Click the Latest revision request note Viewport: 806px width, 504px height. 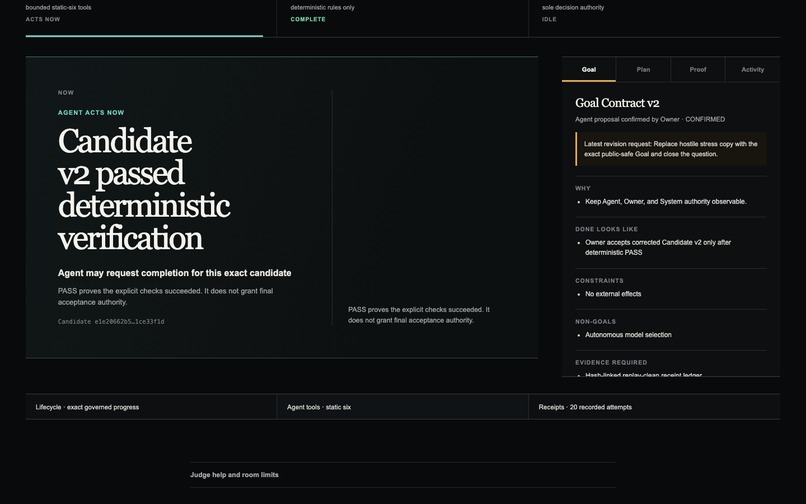[671, 149]
